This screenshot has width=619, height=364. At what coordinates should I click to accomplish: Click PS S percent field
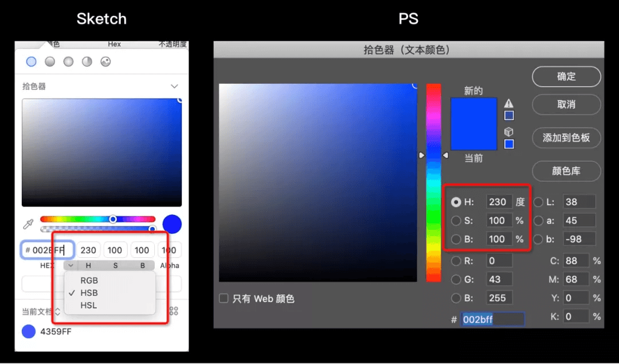pyautogui.click(x=499, y=221)
